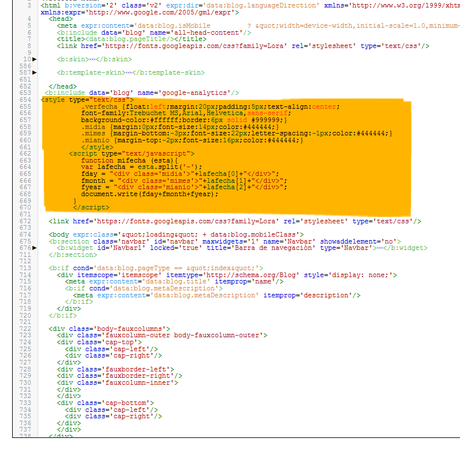Click the Lora font link at line 672
This screenshot has height=453, width=460.
(235, 221)
